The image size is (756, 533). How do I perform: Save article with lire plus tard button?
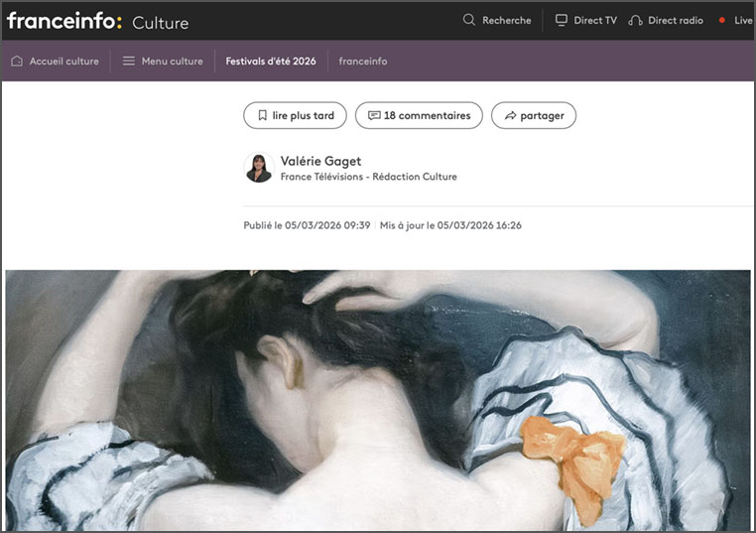coord(295,115)
